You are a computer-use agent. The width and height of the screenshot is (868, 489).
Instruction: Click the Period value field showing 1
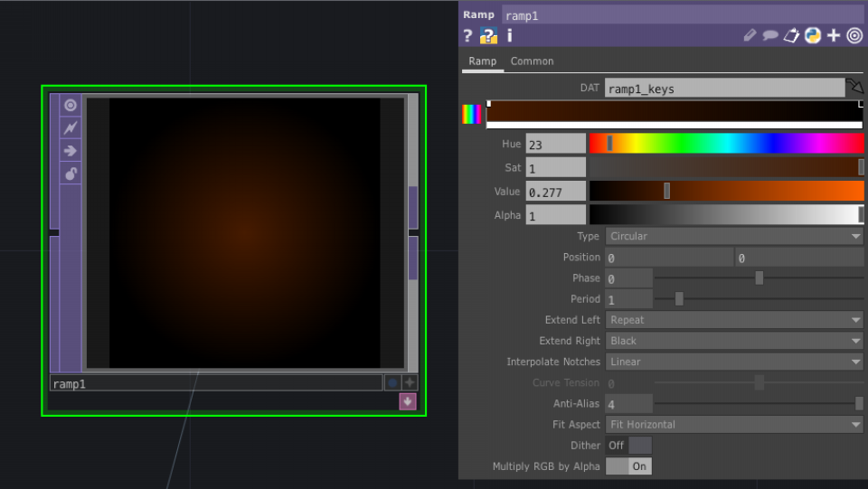pyautogui.click(x=628, y=299)
